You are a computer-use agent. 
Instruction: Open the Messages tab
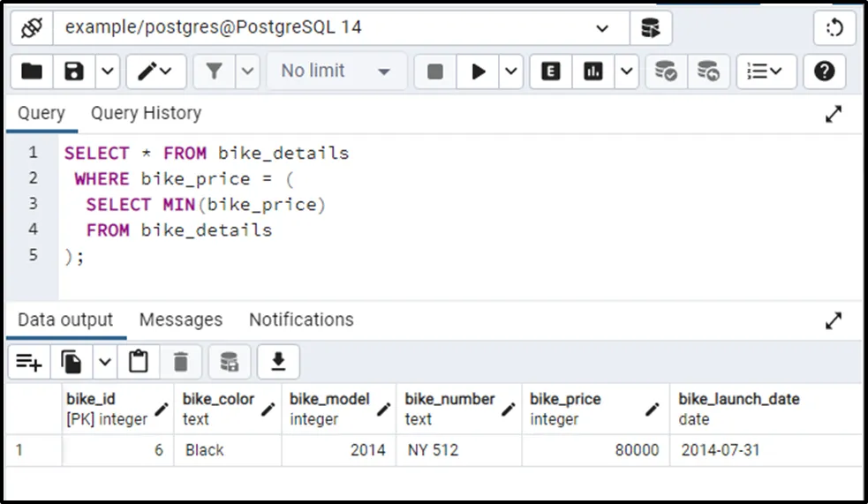point(181,320)
